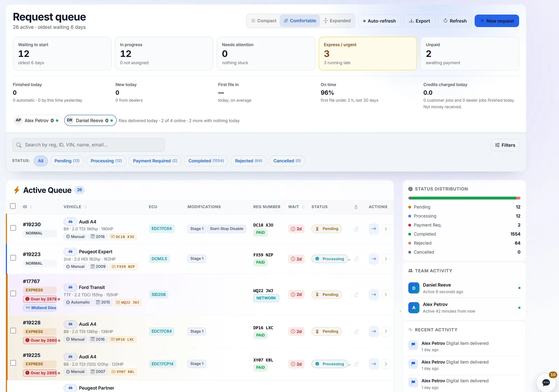559x392 pixels.
Task: Click the lock column header icon
Action: tap(356, 207)
